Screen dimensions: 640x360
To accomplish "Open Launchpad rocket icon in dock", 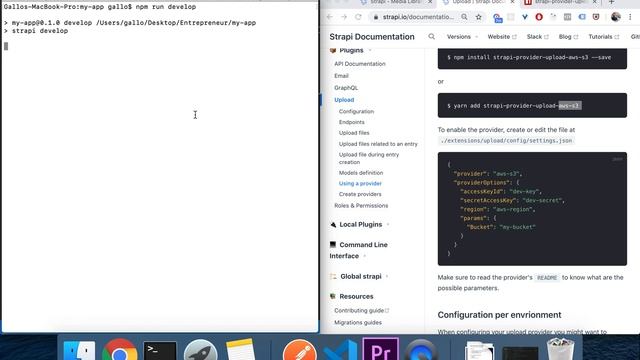I will 200,350.
